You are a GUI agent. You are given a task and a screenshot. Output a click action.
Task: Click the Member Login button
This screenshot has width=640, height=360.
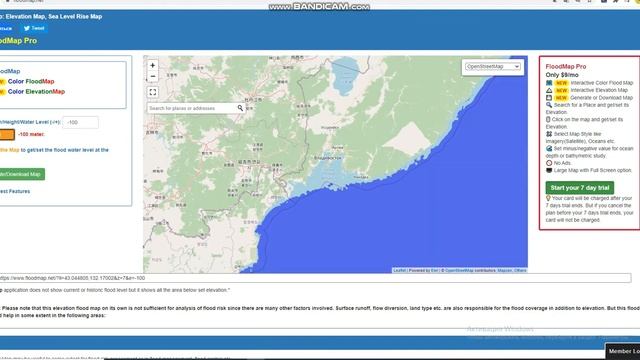(x=623, y=351)
